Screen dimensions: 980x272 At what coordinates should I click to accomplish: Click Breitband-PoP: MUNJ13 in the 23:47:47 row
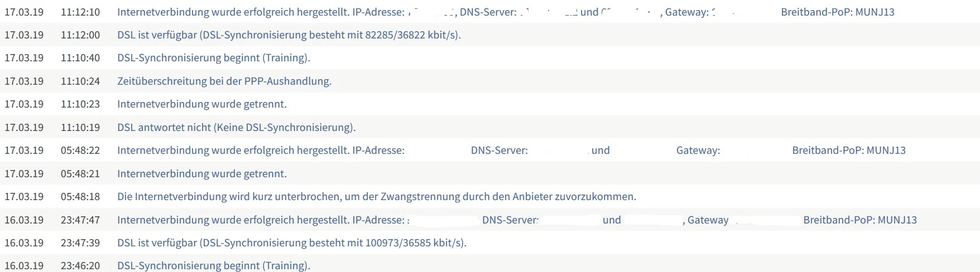click(859, 220)
